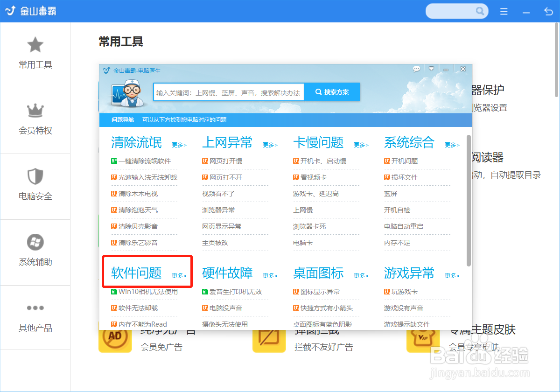Image resolution: width=560 pixels, height=392 pixels.
Task: Select 快捷方式有小箭头
Action: (327, 308)
